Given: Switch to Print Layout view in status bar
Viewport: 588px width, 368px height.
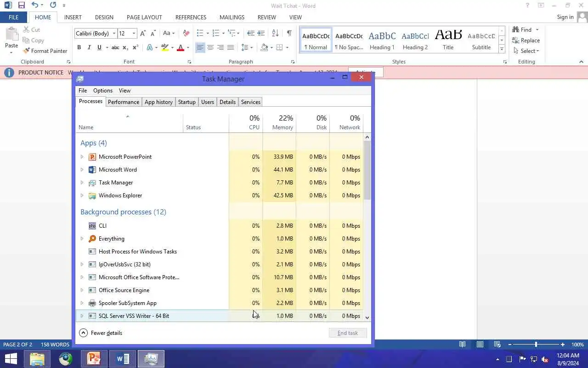Looking at the screenshot, I should tap(480, 345).
